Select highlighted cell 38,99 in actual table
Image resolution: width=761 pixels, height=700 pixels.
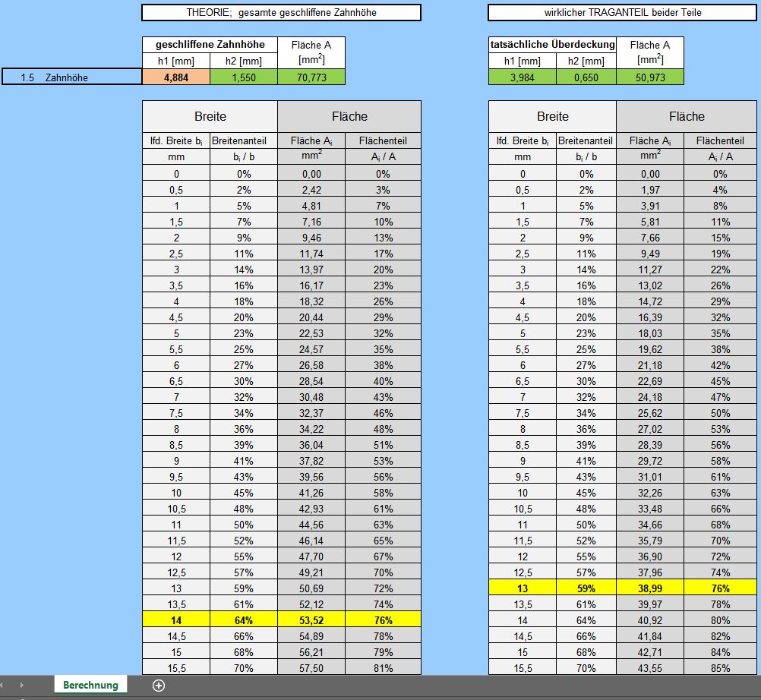tap(650, 588)
